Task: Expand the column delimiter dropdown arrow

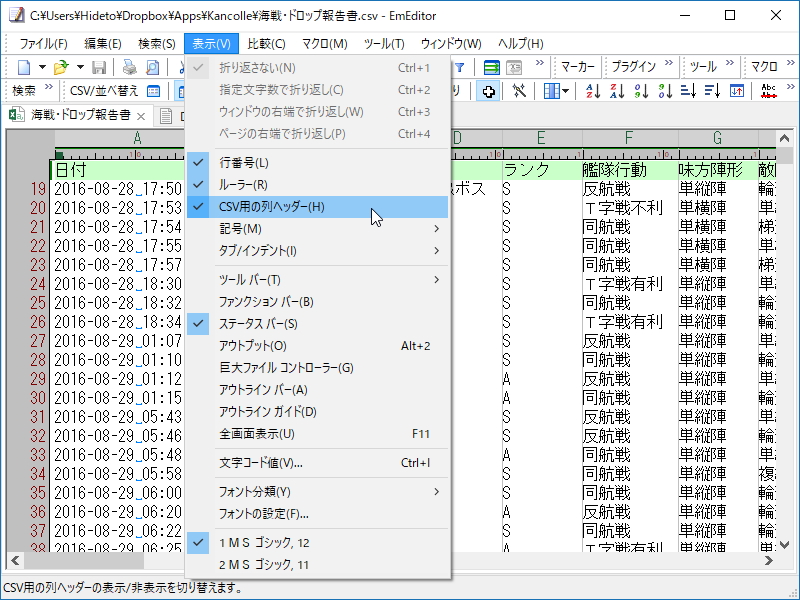Action: tap(566, 89)
